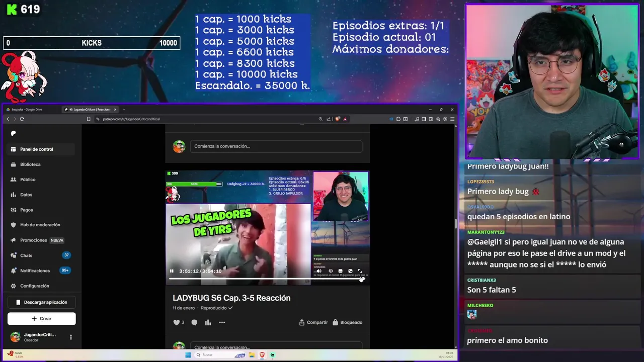The image size is (644, 362).
Task: Click the KICKS goal progress bar
Action: (x=92, y=43)
